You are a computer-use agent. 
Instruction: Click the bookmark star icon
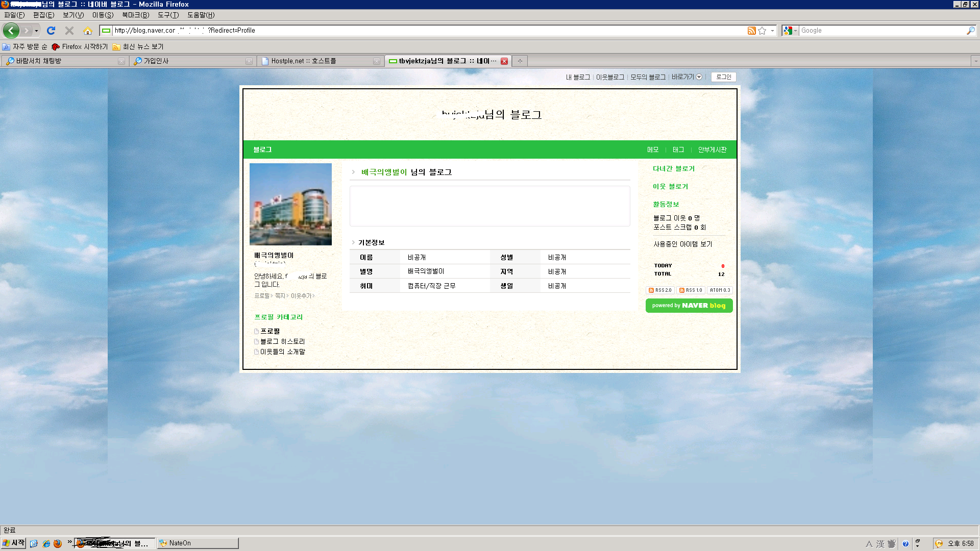click(762, 31)
